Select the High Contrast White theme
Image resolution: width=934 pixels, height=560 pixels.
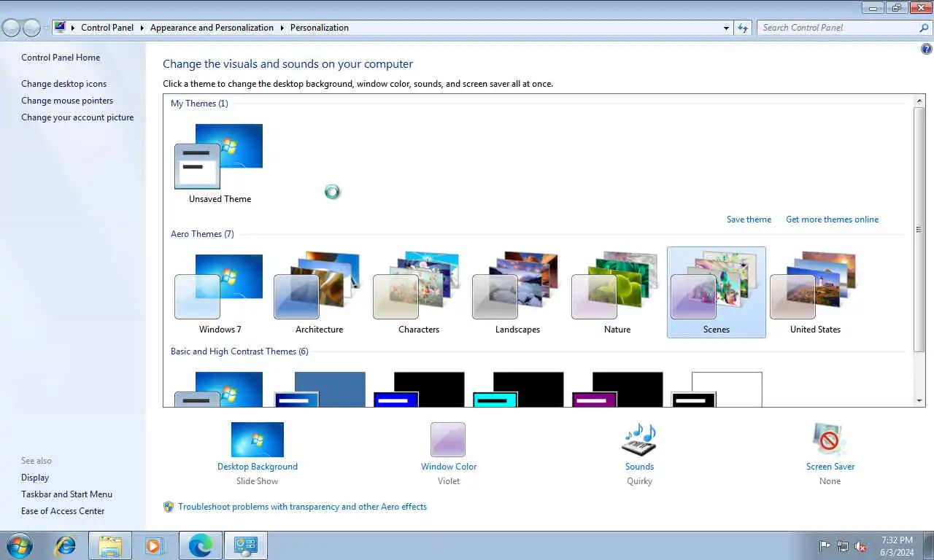(716, 389)
